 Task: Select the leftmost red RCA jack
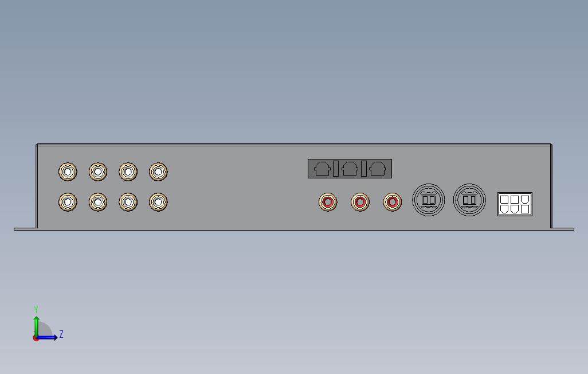tap(328, 202)
